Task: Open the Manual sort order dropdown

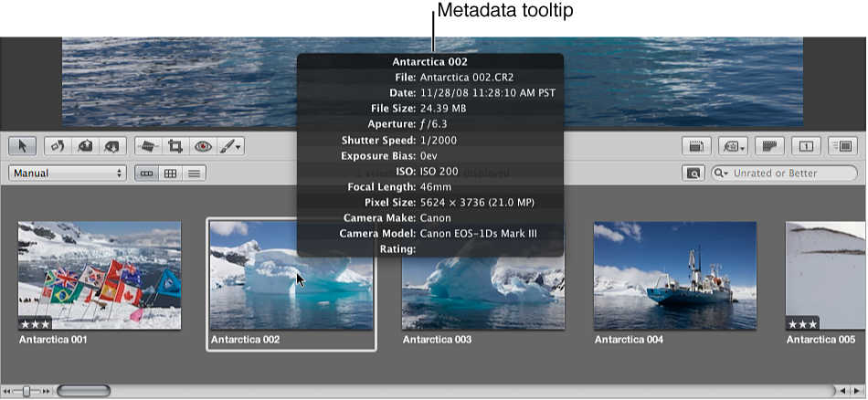Action: [68, 173]
